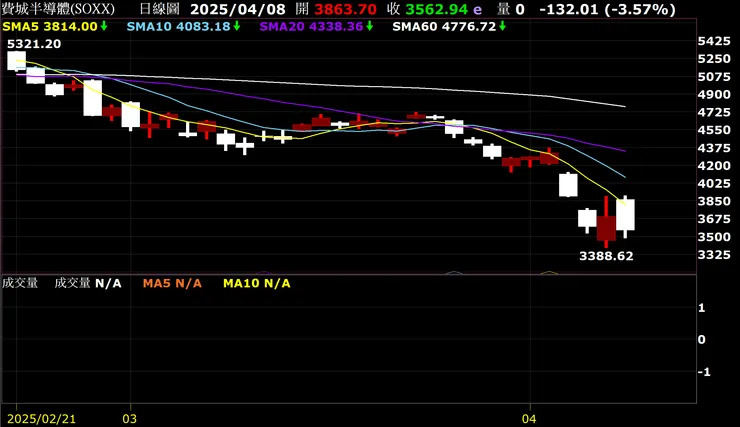Click the 量 0 volume readout in header
The image size is (740, 427).
click(511, 9)
